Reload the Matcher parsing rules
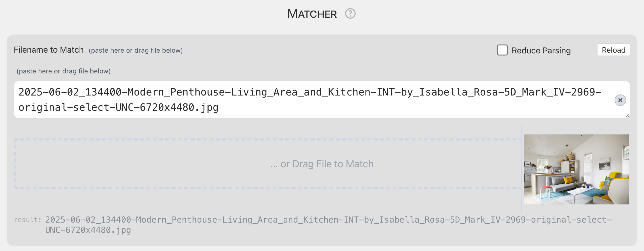Viewport: 644px width, 251px height. 613,50
